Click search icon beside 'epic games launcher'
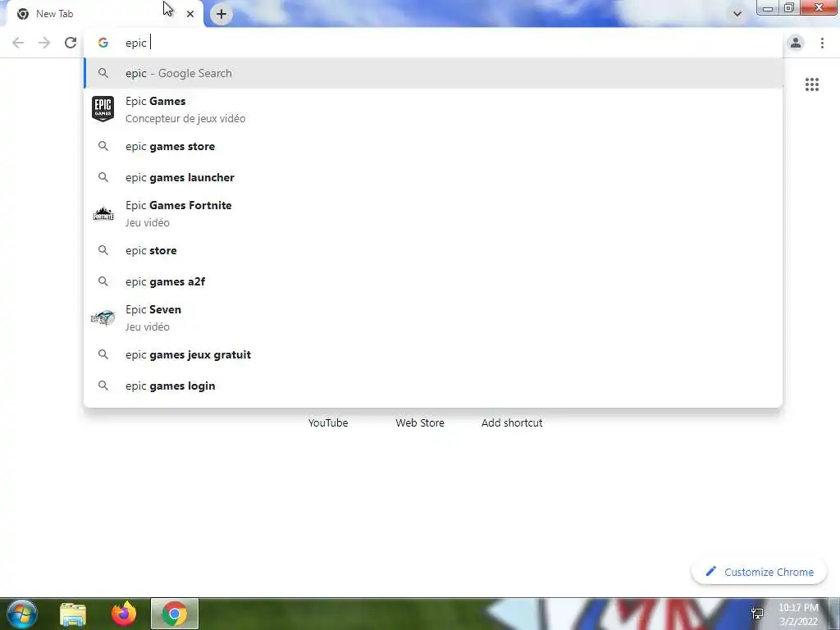This screenshot has height=630, width=840. (103, 177)
